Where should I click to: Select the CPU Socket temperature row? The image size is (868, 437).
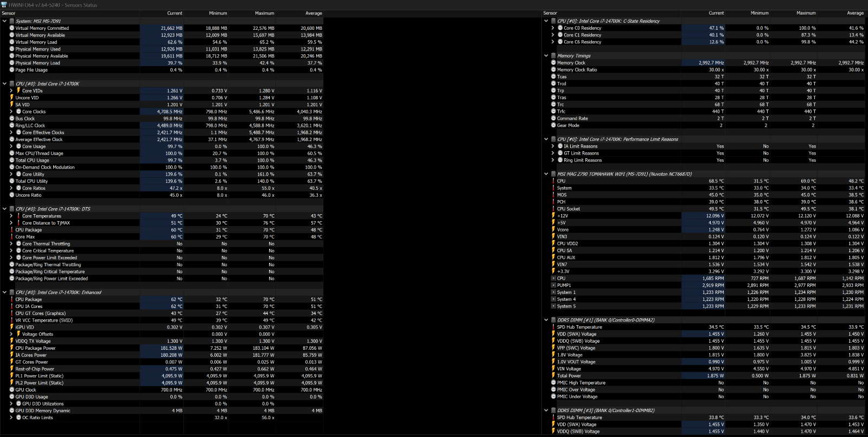coord(704,209)
